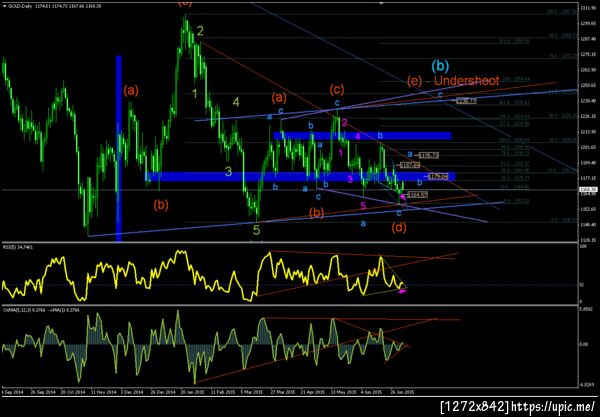Click the 27 Mar 2015 date on the time axis
The height and width of the screenshot is (417, 600).
[x=282, y=392]
